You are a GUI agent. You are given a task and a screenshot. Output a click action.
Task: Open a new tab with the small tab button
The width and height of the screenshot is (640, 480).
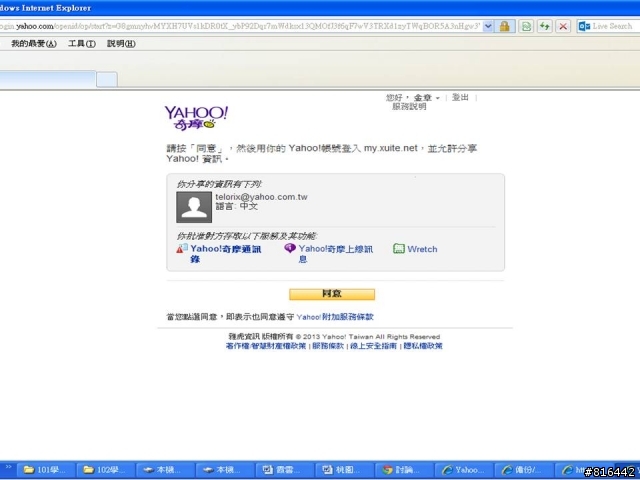[107, 79]
